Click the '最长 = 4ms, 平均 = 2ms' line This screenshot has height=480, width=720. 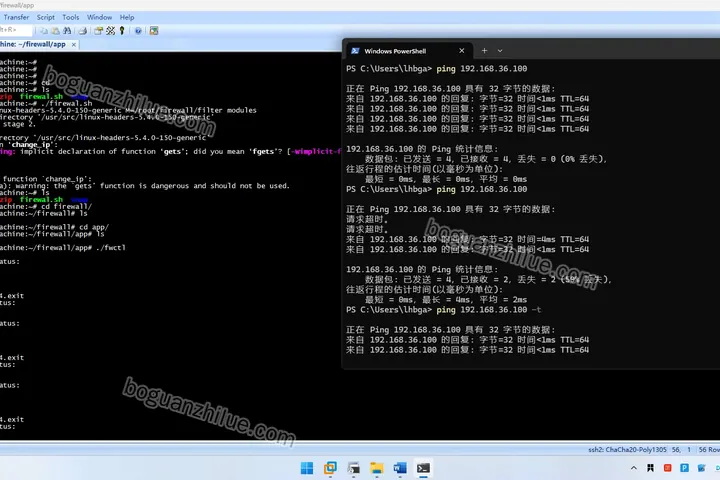446,300
